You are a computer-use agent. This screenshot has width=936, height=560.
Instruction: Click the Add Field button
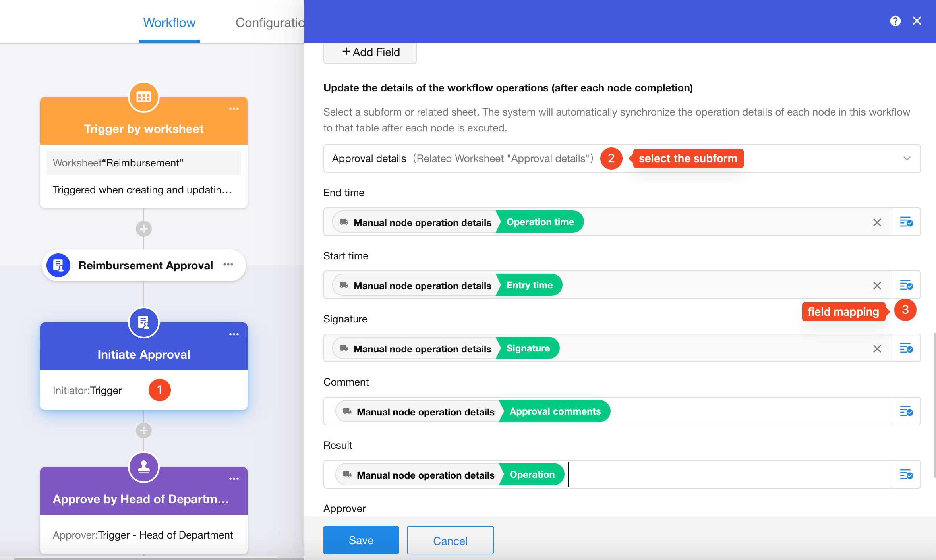point(370,52)
